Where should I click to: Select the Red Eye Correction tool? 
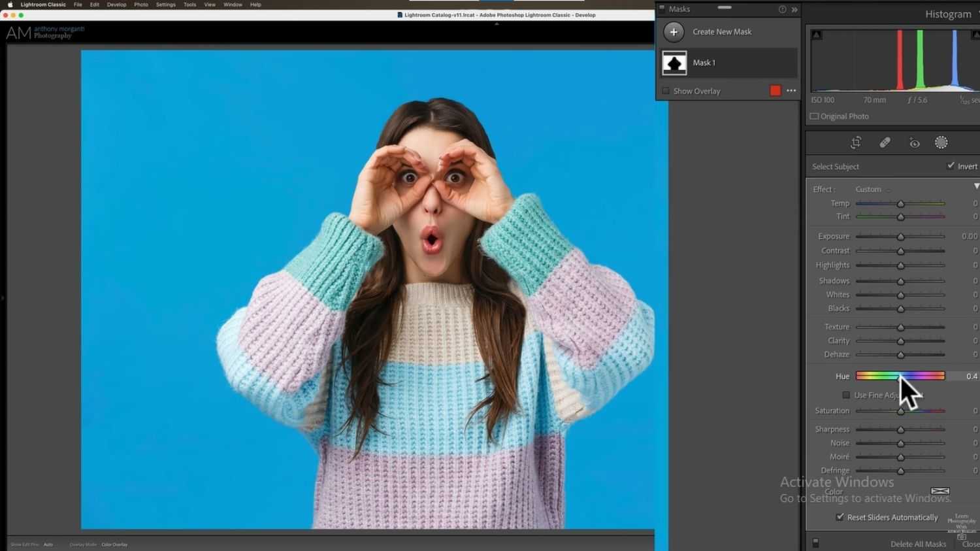click(x=914, y=142)
